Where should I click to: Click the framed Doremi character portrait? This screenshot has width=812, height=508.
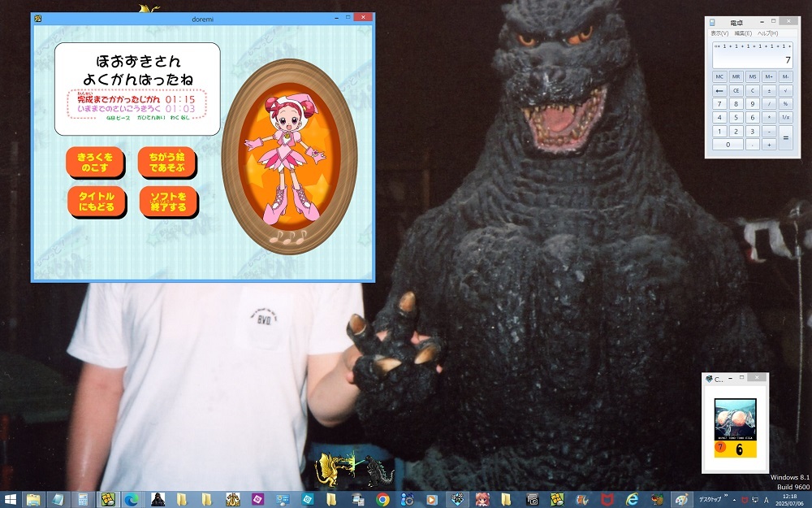pos(290,157)
